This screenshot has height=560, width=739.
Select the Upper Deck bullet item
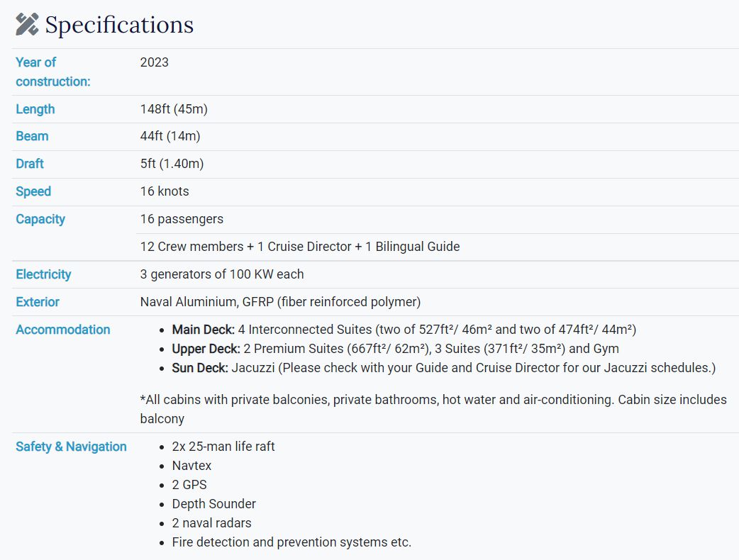pyautogui.click(x=396, y=349)
